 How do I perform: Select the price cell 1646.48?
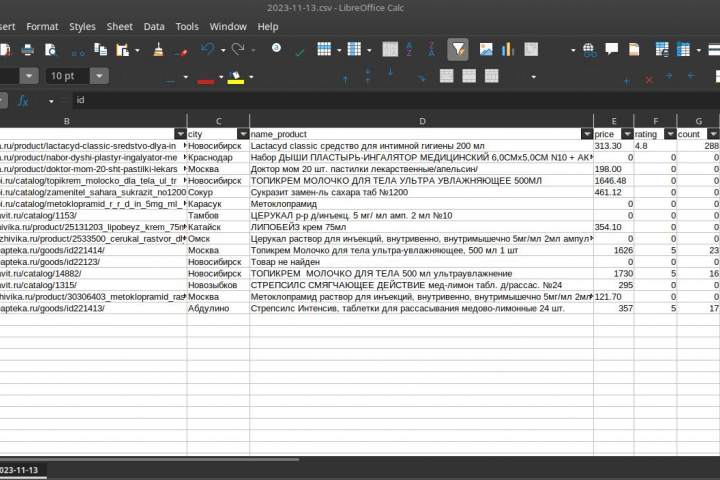tap(614, 181)
